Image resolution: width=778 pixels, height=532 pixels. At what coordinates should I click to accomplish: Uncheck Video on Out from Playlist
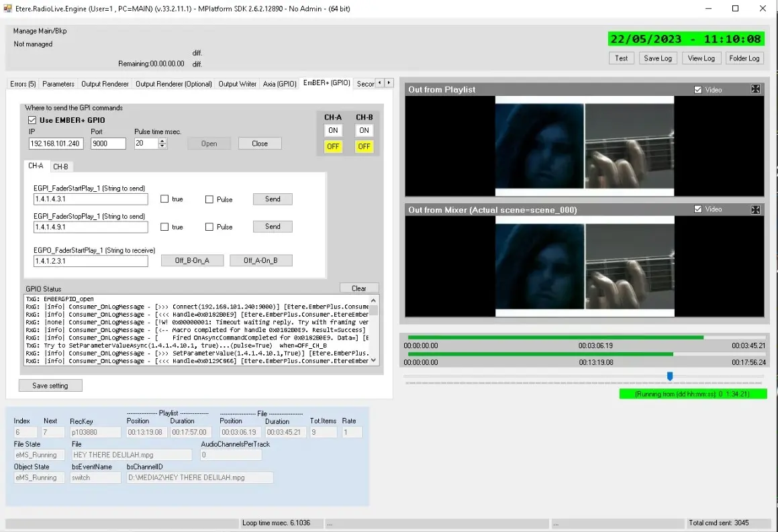698,90
